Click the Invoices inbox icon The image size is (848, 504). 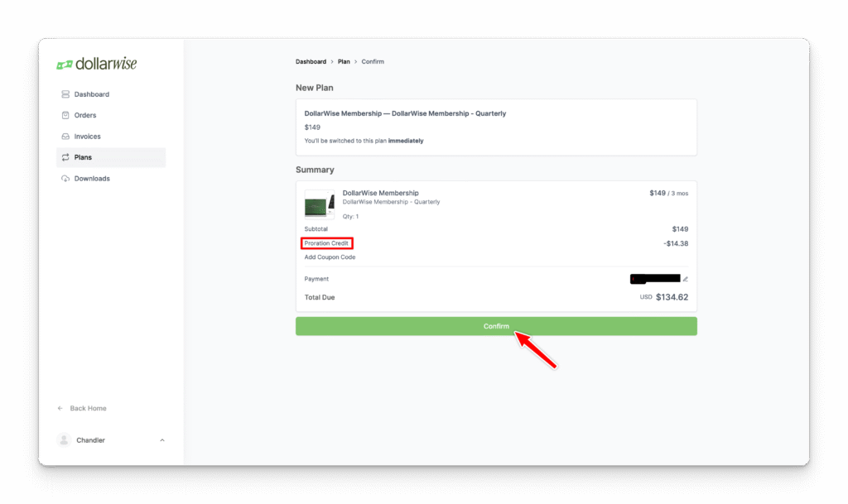[65, 136]
